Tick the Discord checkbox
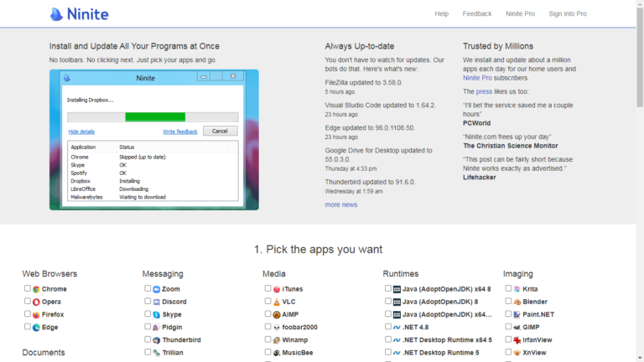The height and width of the screenshot is (362, 644). pyautogui.click(x=148, y=302)
